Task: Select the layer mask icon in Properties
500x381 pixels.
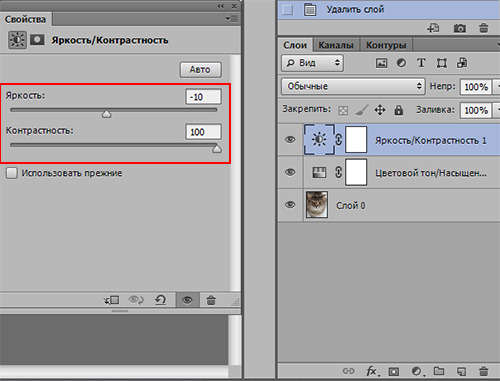Action: 37,40
